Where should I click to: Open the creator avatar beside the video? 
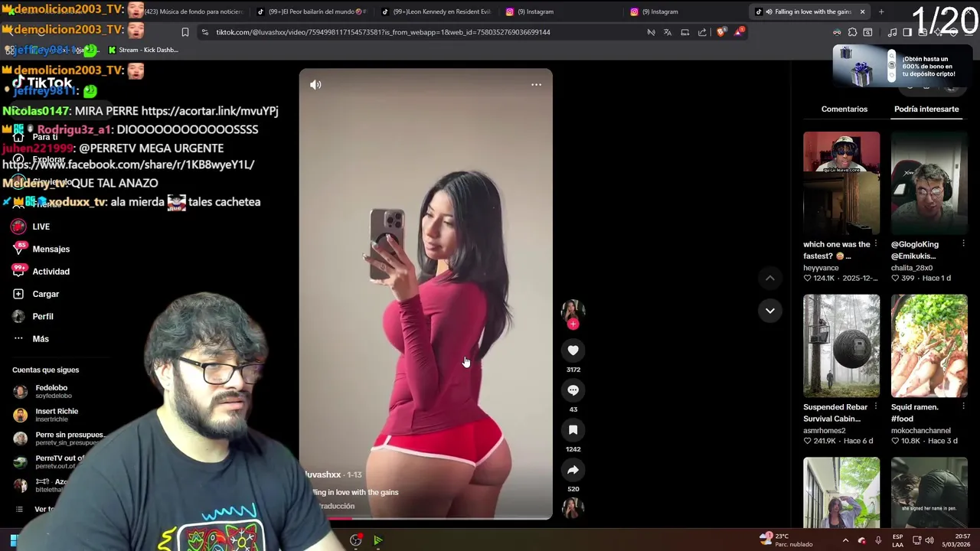(x=573, y=310)
